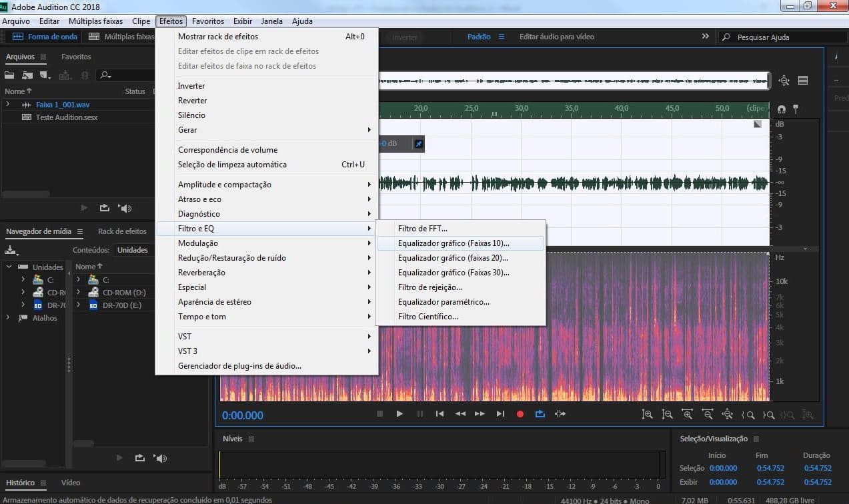Click zoom out full icon
Image resolution: width=849 pixels, height=504 pixels.
(728, 414)
